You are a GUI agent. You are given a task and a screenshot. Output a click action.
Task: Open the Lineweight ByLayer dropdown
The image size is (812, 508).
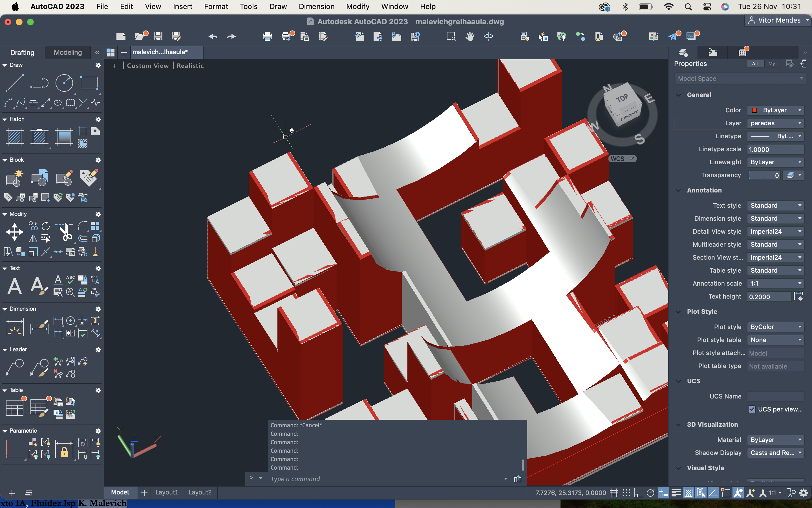point(775,162)
